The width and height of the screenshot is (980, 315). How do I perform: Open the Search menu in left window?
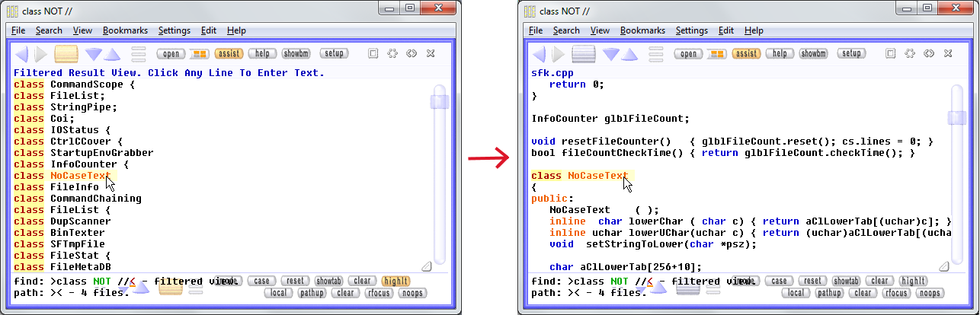tap(49, 30)
